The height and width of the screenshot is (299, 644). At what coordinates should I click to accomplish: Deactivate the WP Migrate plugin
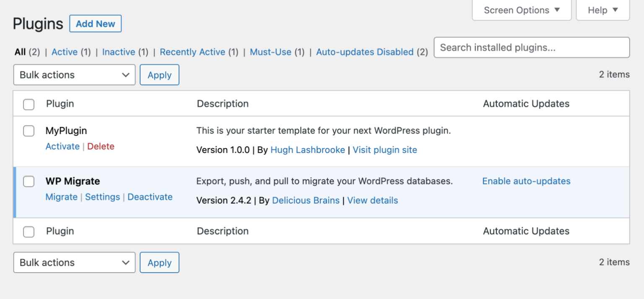coord(150,197)
